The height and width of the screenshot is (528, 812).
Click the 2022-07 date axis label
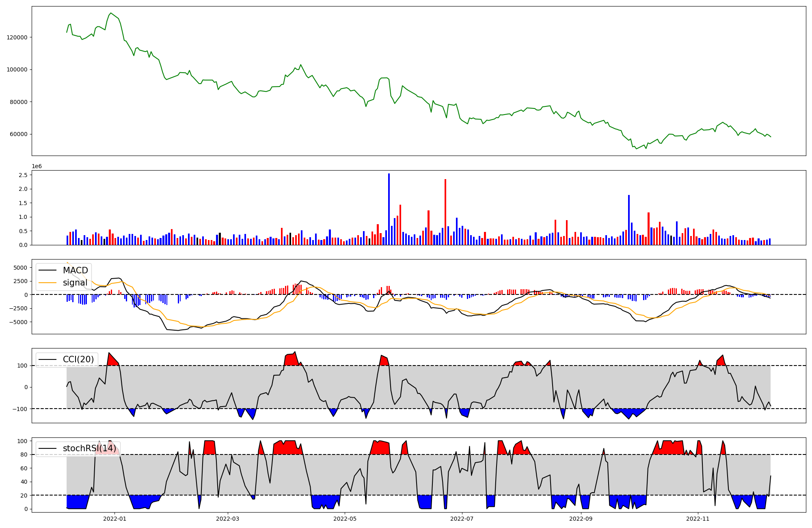pyautogui.click(x=462, y=519)
